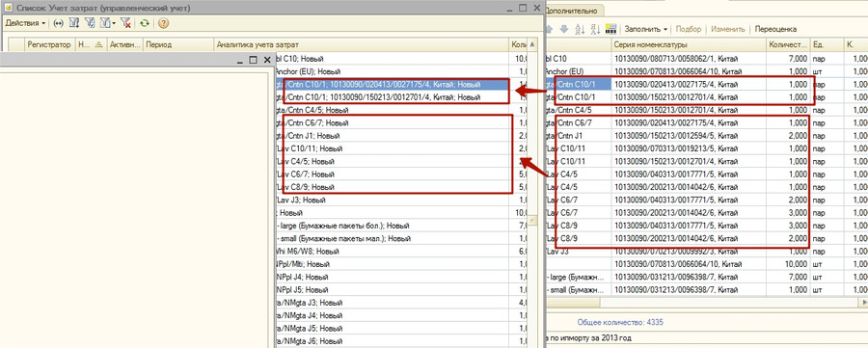Screen dimensions: 868x348
Task: Click the disable filter icon with red cross
Action: [x=126, y=23]
